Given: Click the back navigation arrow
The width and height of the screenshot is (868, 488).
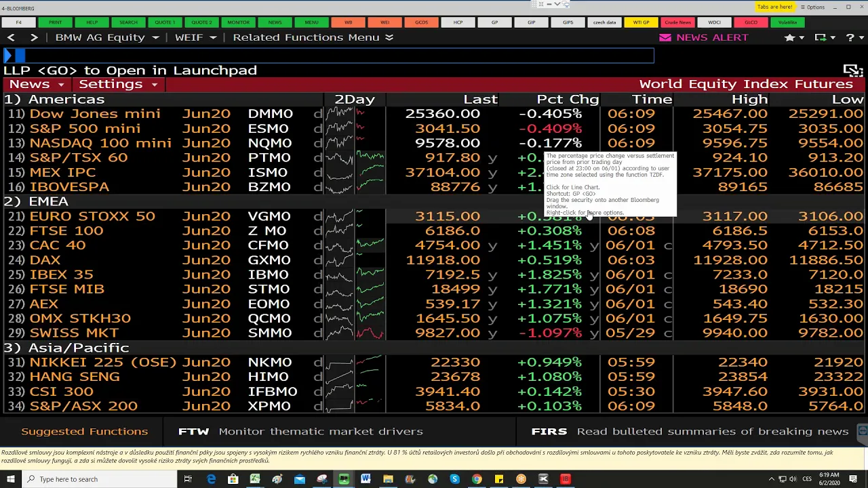Looking at the screenshot, I should (x=11, y=37).
